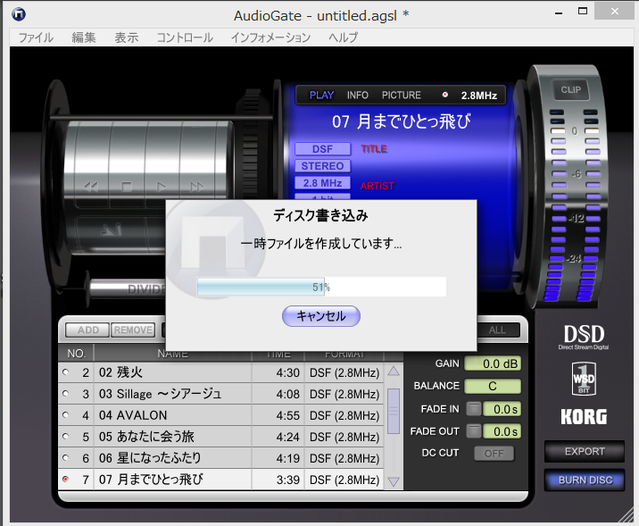Click the 3:39 time of track 07
639x526 pixels.
pos(288,480)
